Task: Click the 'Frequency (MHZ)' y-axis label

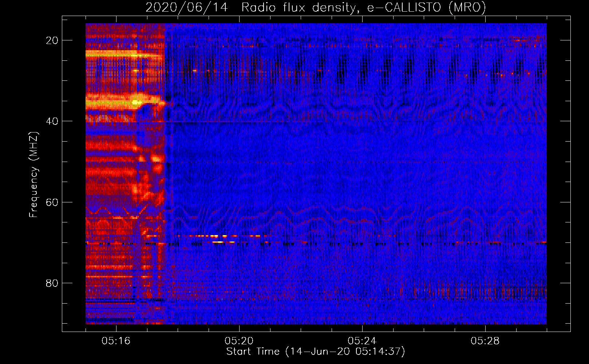Action: 33,175
